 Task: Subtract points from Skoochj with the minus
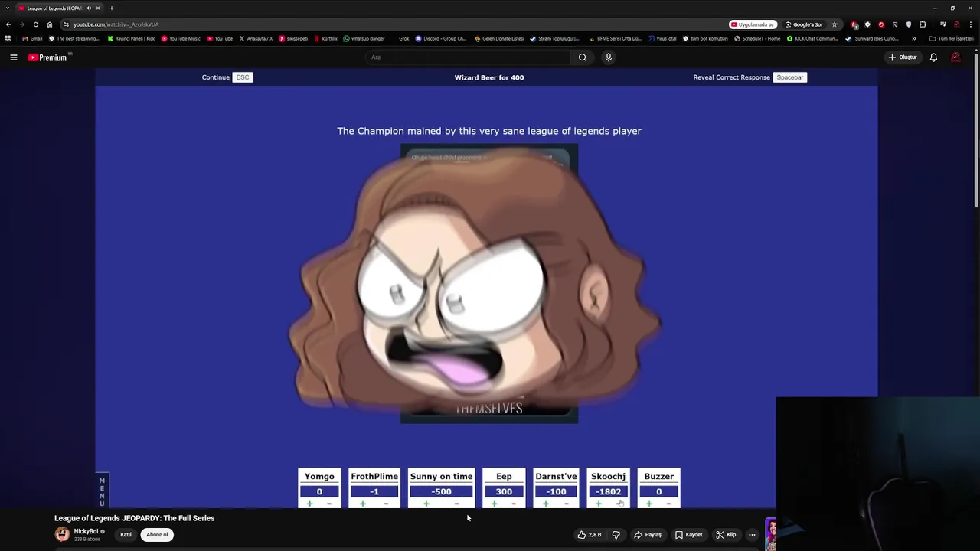tap(619, 504)
